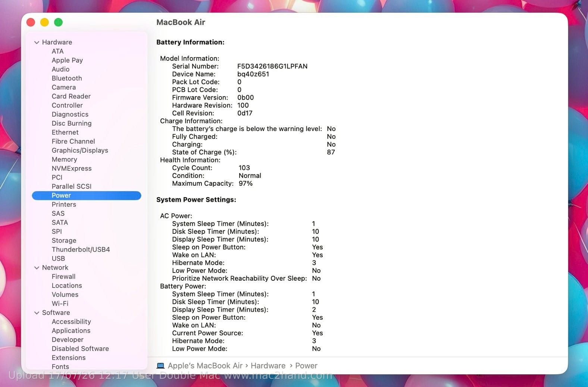Select Fonts under Software
This screenshot has height=387, width=588.
[x=60, y=366]
